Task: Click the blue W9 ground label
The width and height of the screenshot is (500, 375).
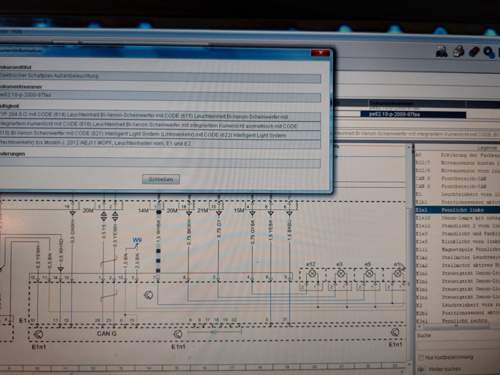Action: click(137, 240)
